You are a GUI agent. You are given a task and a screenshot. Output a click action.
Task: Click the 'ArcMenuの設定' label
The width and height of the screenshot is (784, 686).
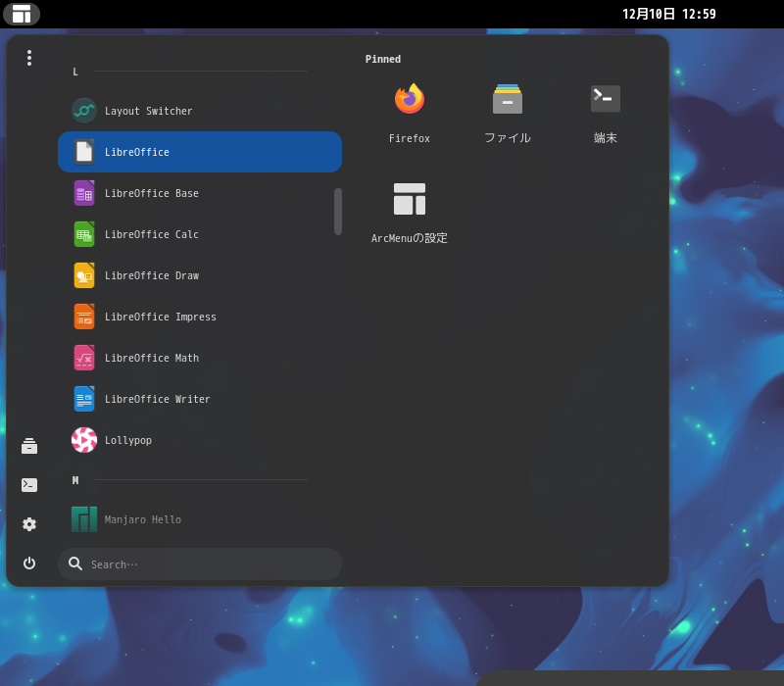[x=410, y=238]
